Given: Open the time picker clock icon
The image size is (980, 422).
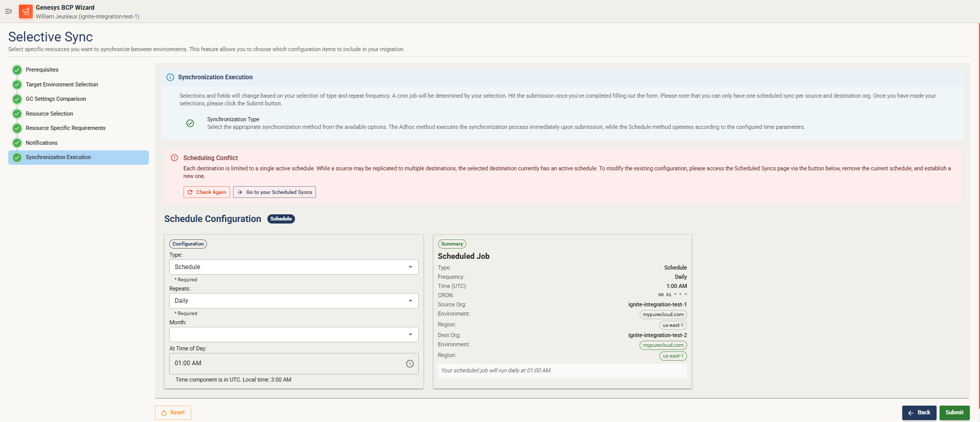Looking at the screenshot, I should coord(410,364).
